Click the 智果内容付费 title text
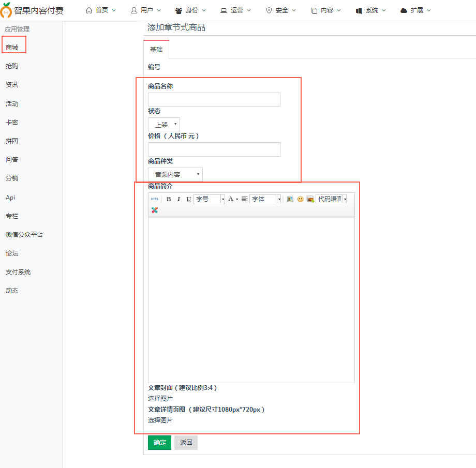476x468 pixels. 39,11
